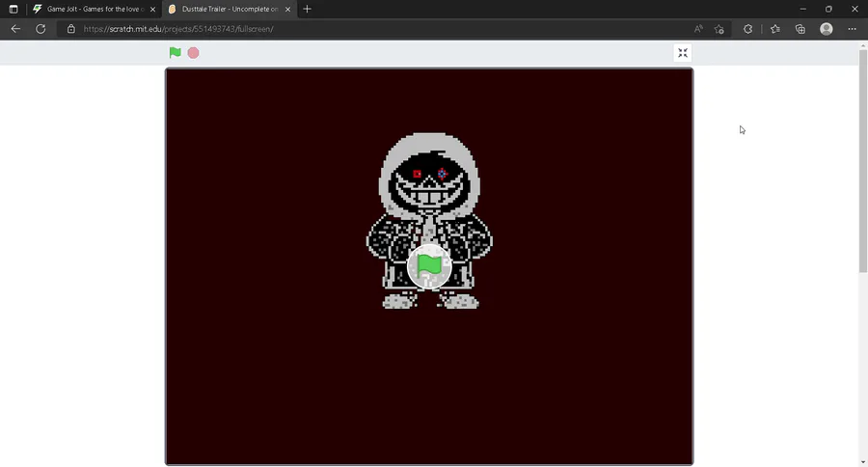
Task: Exit fullscreen mode with the shrink icon
Action: click(x=683, y=53)
